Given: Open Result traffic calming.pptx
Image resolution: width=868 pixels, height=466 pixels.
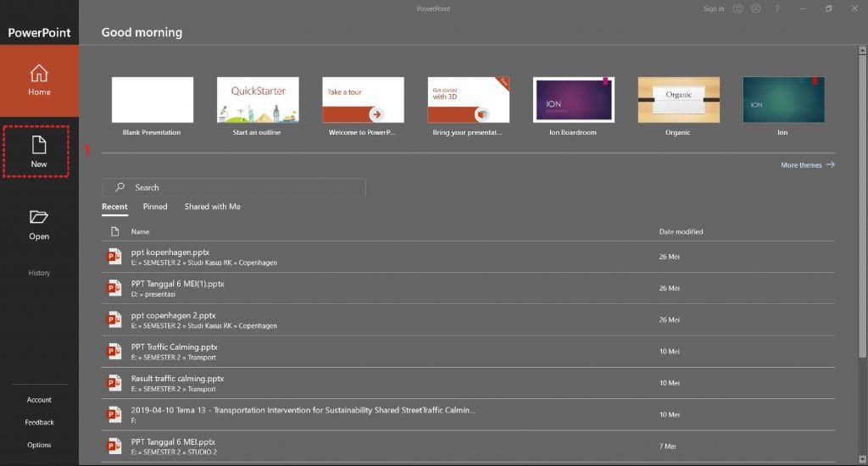Looking at the screenshot, I should tap(468, 383).
